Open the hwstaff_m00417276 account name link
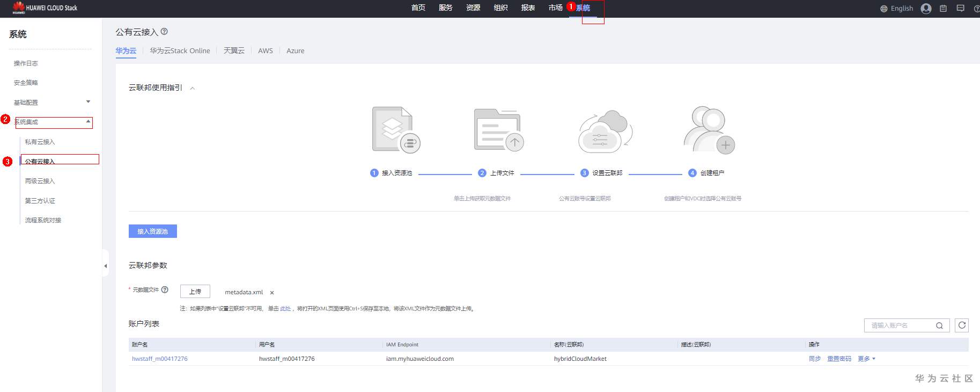 (160, 359)
